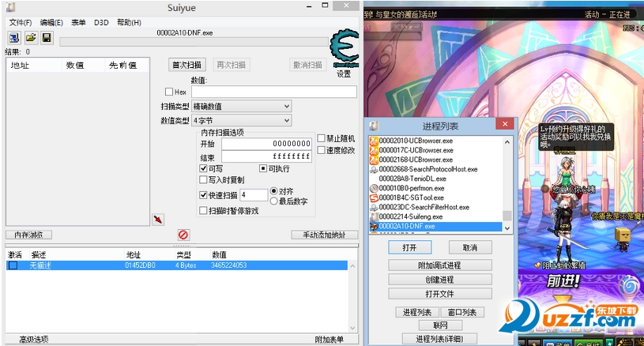The image size is (644, 346).
Task: Click the 联网 button
Action: click(440, 325)
